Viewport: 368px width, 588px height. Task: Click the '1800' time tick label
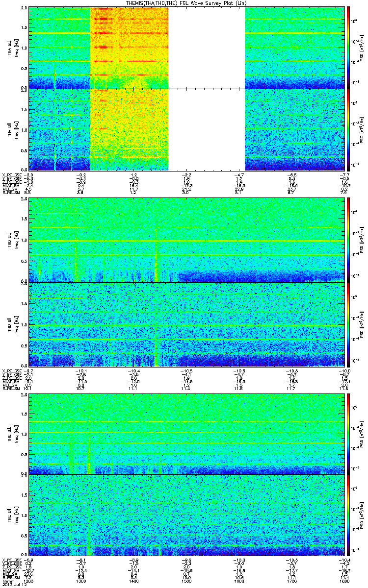point(344,581)
